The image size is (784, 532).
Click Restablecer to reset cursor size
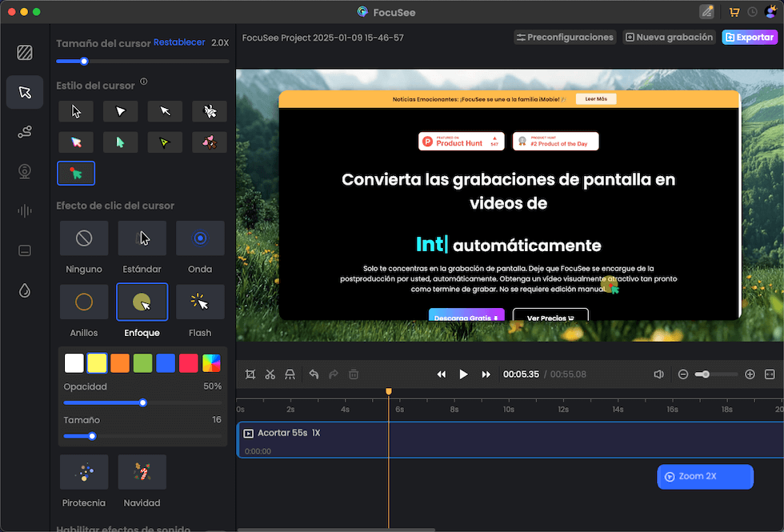click(x=179, y=42)
